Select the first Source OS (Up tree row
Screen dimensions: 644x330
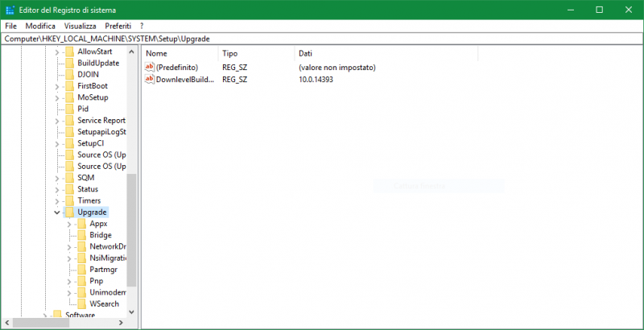[x=101, y=155]
